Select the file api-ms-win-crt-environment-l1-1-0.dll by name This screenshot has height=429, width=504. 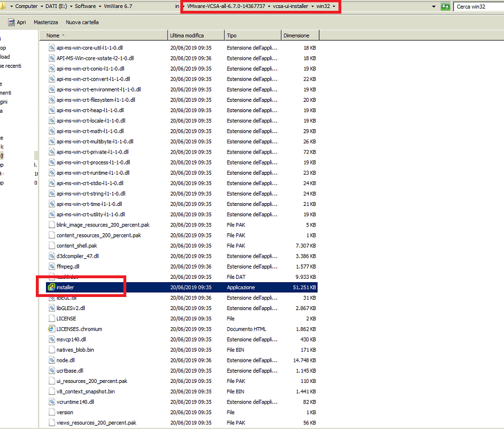point(98,89)
